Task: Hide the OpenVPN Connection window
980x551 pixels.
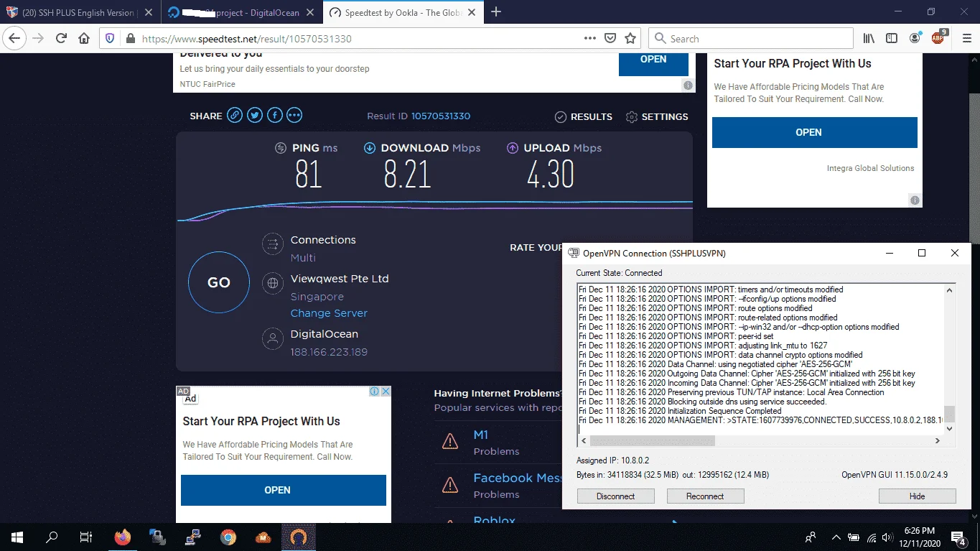Action: pos(918,496)
